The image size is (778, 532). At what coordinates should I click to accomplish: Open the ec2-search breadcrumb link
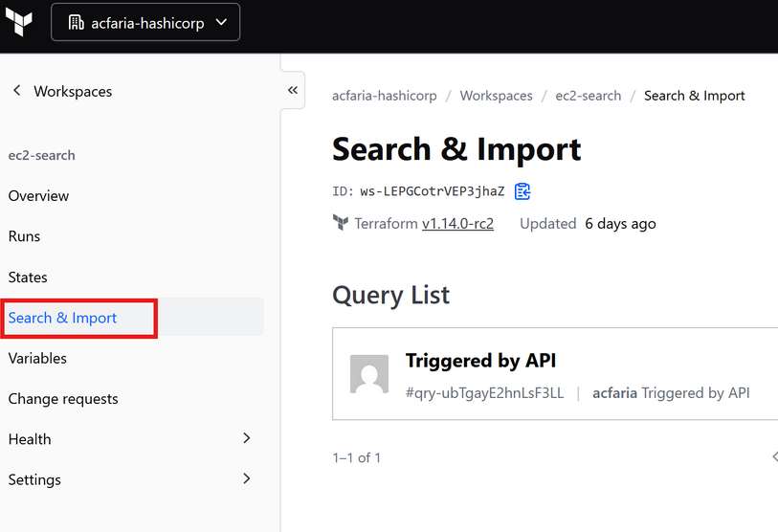(588, 96)
